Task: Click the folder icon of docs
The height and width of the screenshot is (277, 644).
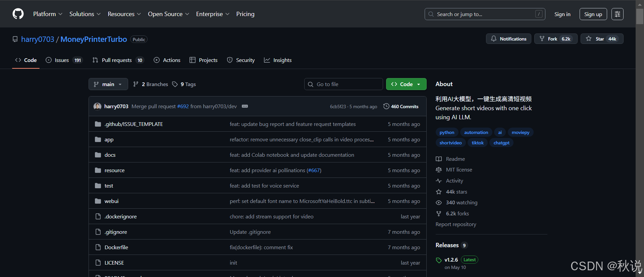Action: tap(98, 155)
